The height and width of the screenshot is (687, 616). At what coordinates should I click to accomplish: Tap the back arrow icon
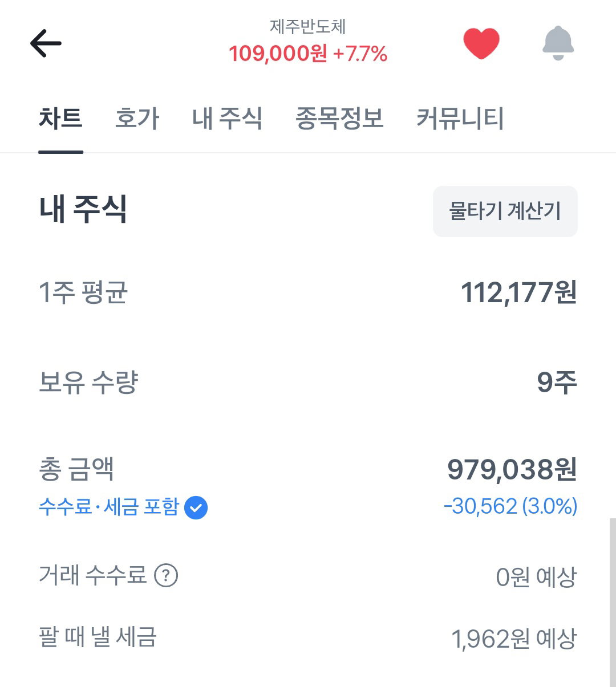[46, 43]
